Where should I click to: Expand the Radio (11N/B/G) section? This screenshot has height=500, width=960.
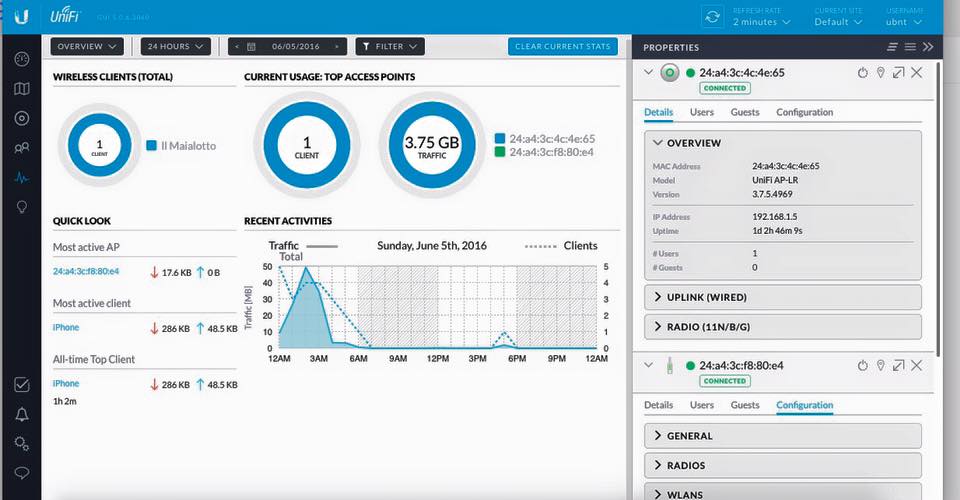click(782, 327)
